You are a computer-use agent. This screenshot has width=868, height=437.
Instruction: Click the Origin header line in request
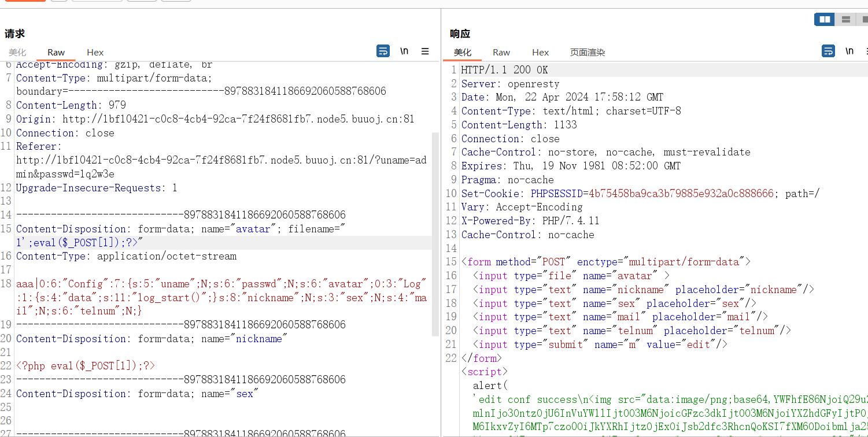215,119
